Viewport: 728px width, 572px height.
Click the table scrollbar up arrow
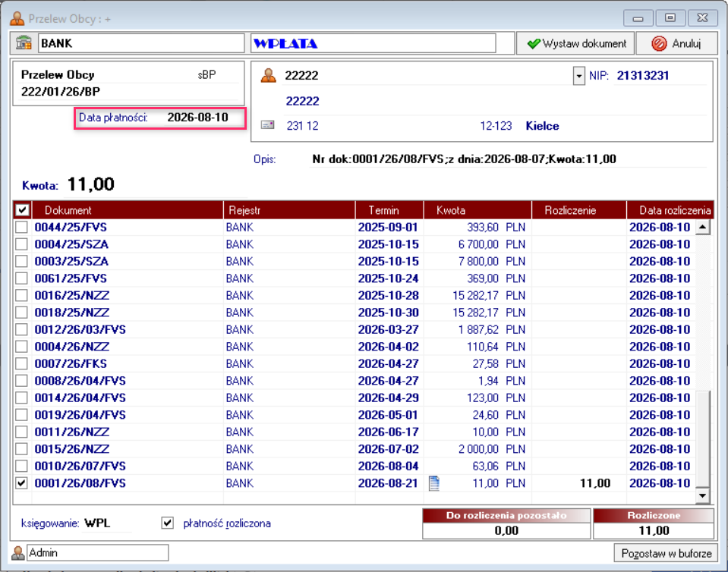(x=702, y=228)
